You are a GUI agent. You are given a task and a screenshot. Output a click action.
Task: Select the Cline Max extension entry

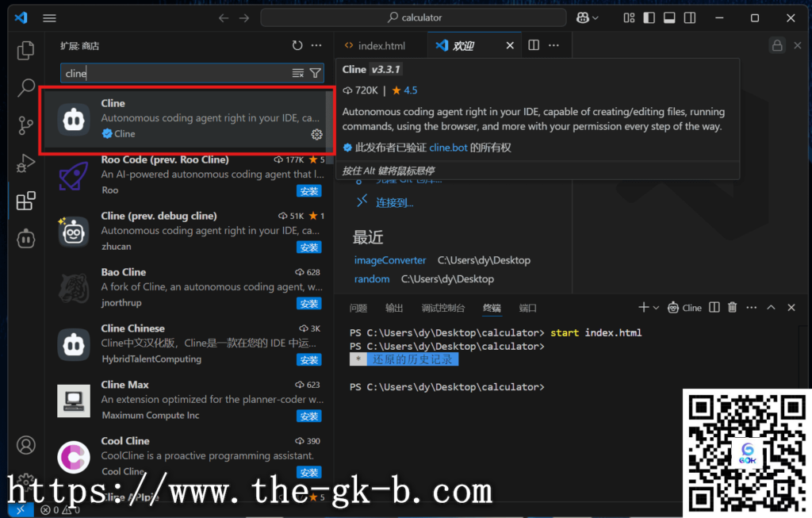pyautogui.click(x=187, y=400)
